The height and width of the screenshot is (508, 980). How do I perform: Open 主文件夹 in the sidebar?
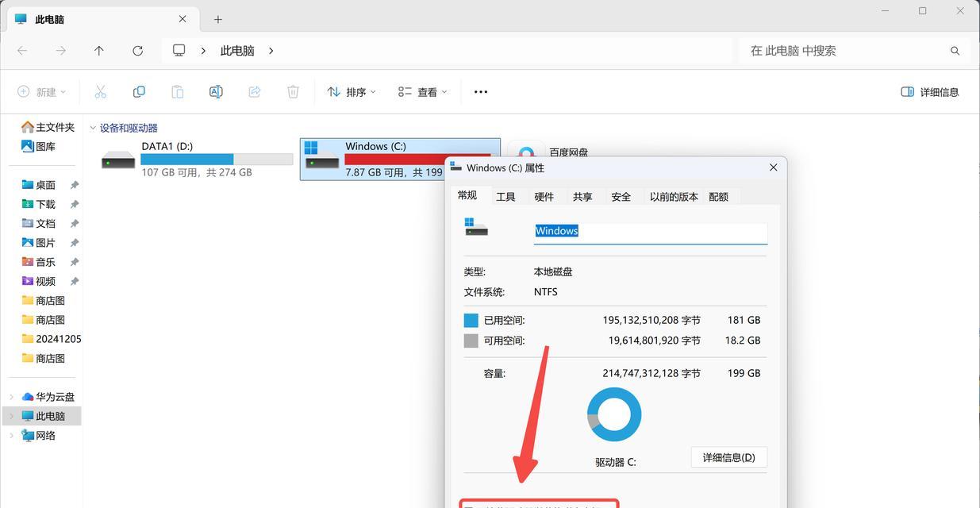[x=48, y=127]
